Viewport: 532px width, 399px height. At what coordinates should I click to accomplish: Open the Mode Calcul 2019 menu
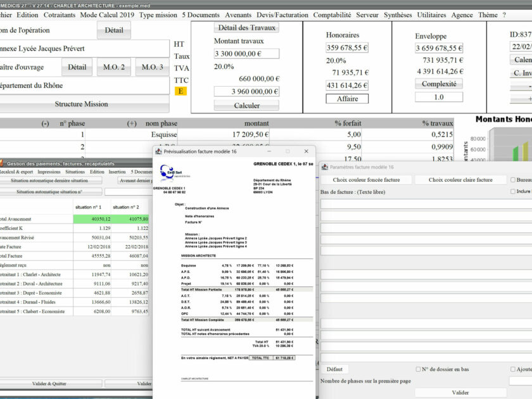point(107,15)
